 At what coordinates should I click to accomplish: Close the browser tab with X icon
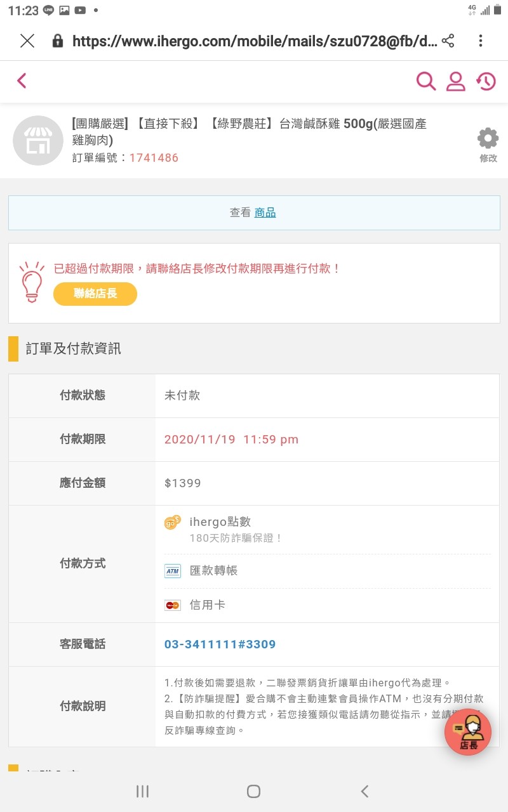(x=27, y=41)
